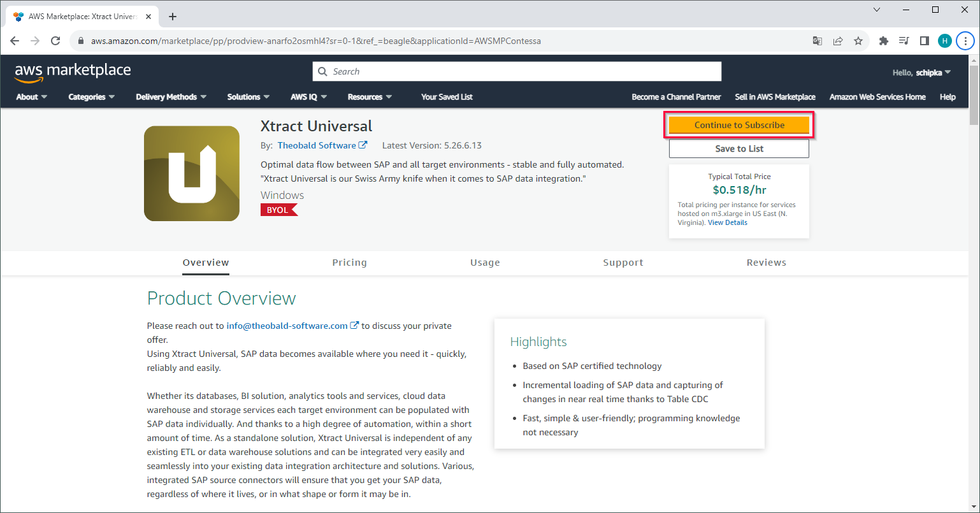Screen dimensions: 980x513
Task: Open the View Details pricing link
Action: point(728,222)
